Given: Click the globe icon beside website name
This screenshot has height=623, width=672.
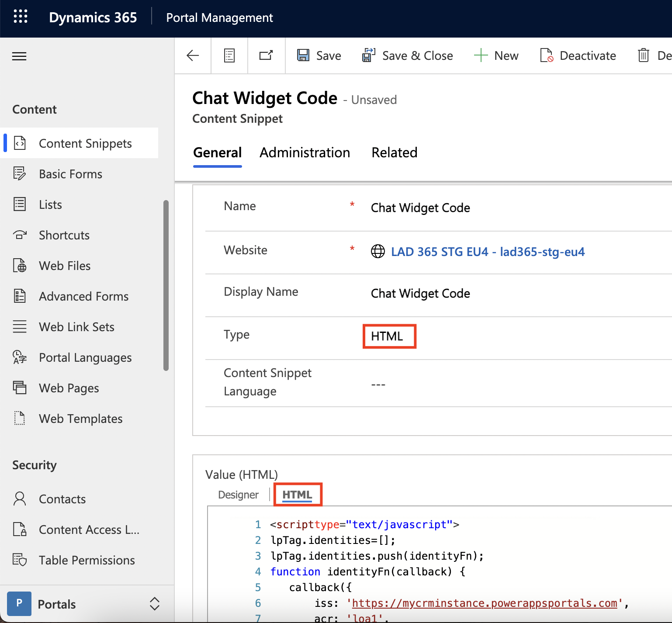Looking at the screenshot, I should 378,251.
